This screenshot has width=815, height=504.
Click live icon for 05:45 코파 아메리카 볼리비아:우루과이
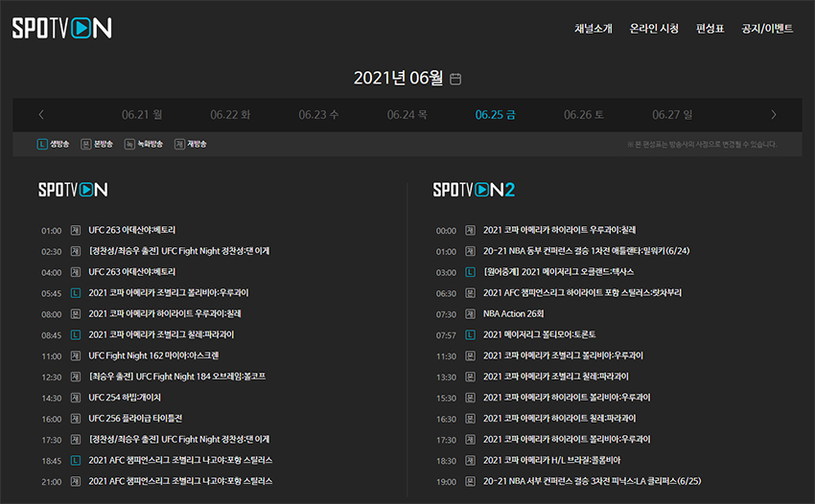(x=76, y=293)
